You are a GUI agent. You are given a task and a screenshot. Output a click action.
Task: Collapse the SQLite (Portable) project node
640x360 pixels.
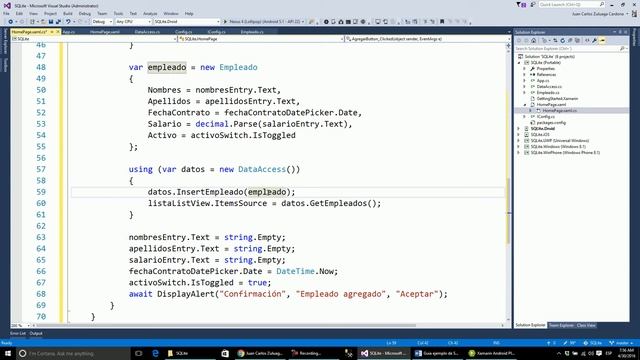coord(519,63)
